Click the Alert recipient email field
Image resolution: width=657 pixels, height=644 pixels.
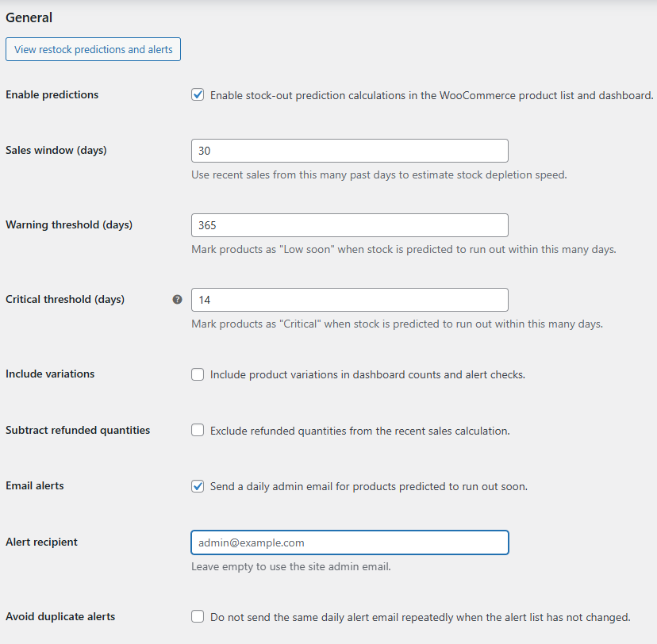coord(349,542)
